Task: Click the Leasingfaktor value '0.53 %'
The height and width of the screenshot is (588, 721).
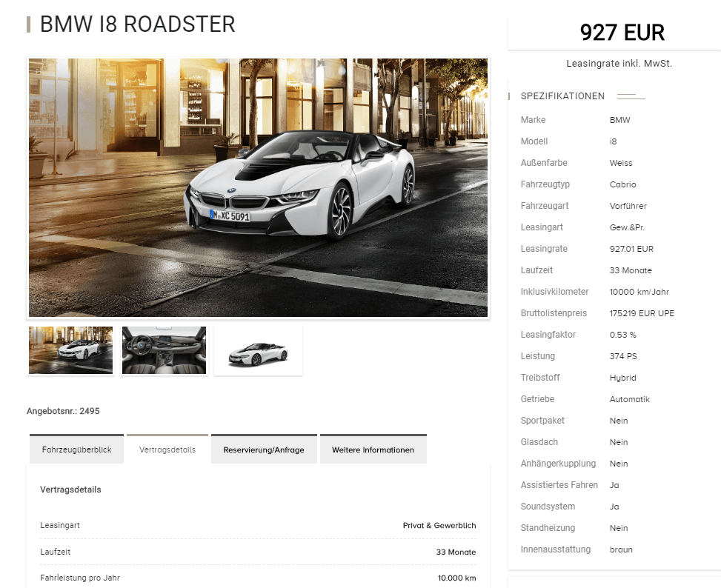Action: point(623,335)
